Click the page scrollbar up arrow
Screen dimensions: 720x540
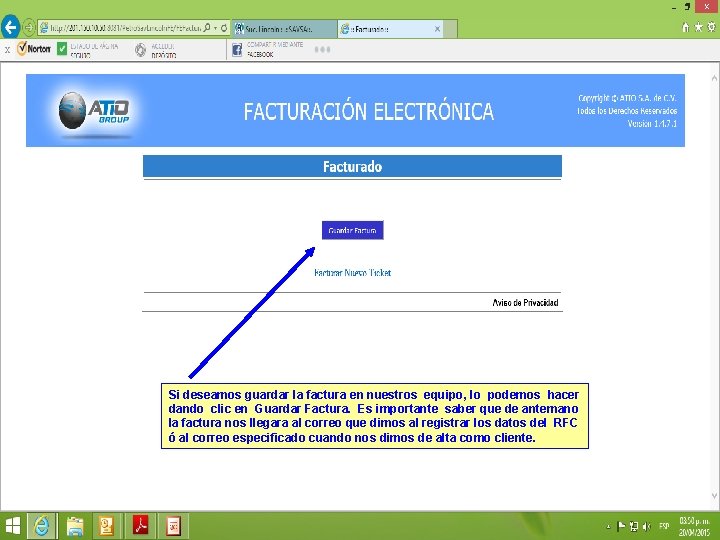(x=714, y=79)
